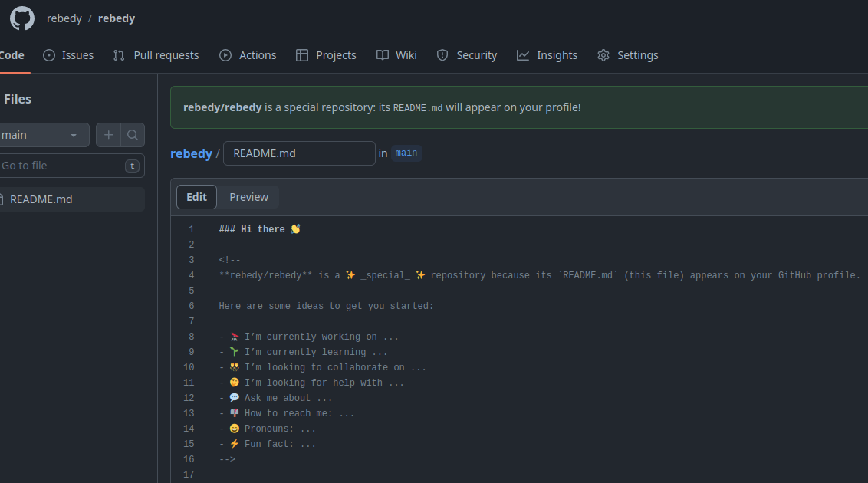Click the Insights graph icon
868x483 pixels.
523,55
